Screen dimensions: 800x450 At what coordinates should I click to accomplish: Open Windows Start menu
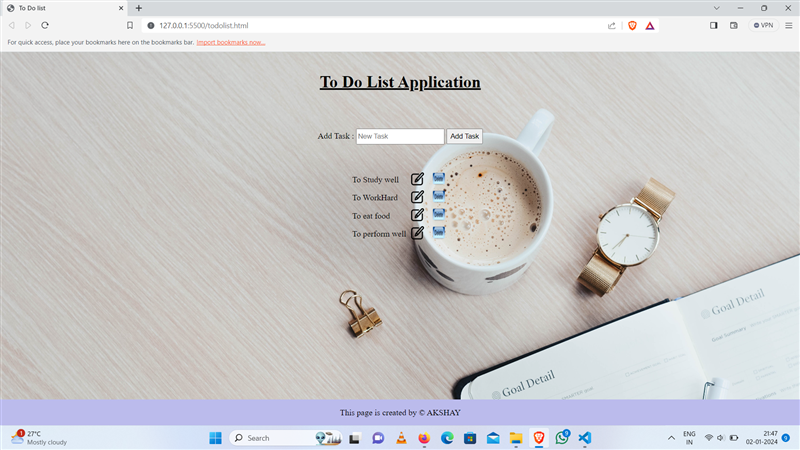point(215,438)
